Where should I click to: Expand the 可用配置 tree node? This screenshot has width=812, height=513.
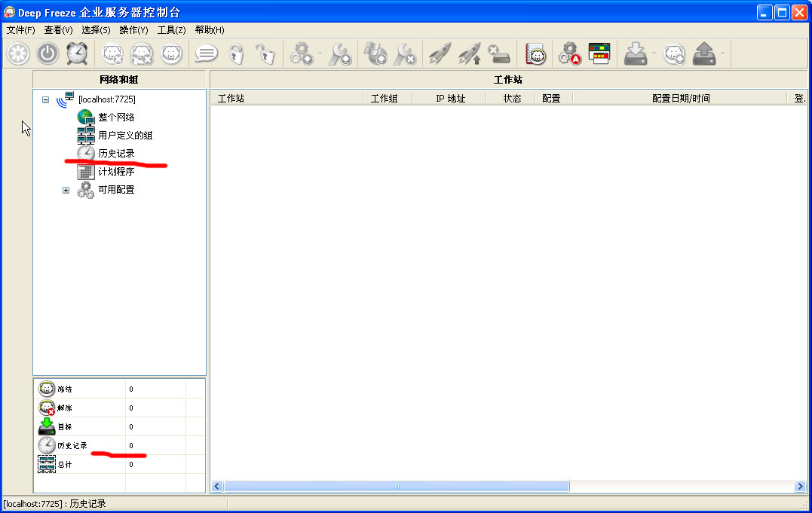(66, 190)
